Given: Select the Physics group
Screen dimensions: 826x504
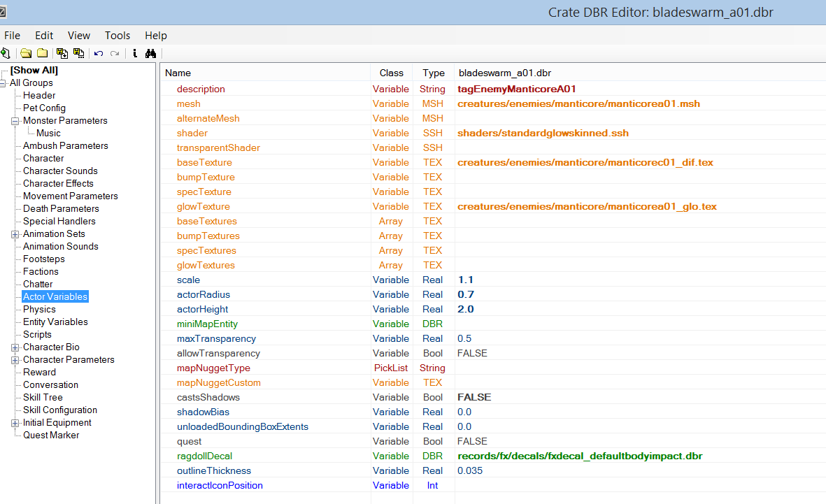Looking at the screenshot, I should point(39,310).
